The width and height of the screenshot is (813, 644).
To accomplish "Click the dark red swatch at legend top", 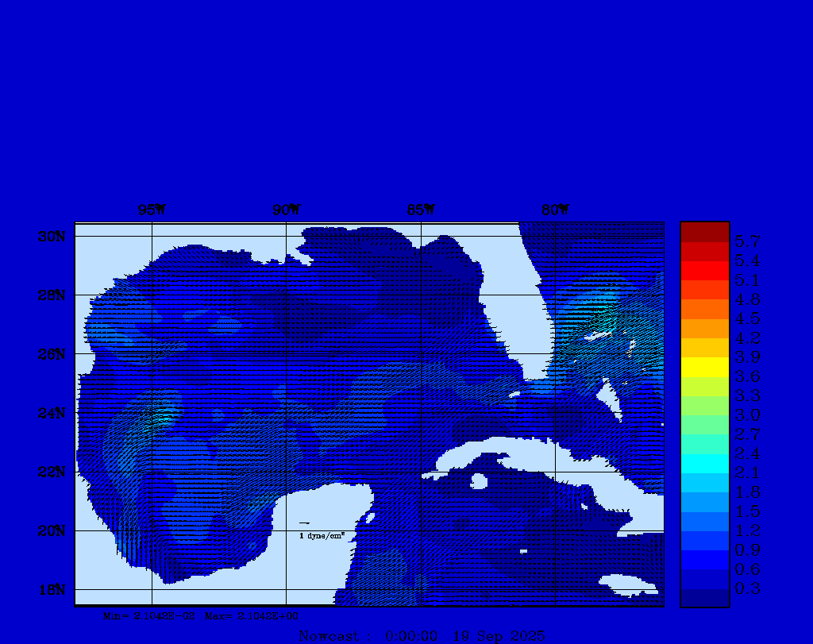I will 704,232.
